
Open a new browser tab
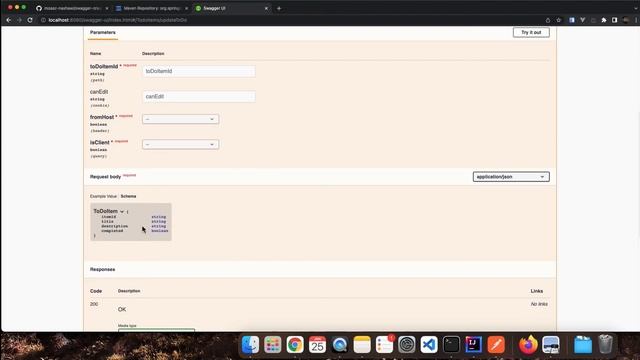click(279, 8)
